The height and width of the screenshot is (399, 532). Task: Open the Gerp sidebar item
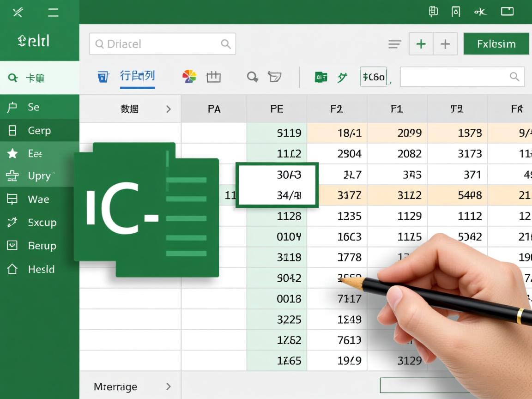point(39,131)
